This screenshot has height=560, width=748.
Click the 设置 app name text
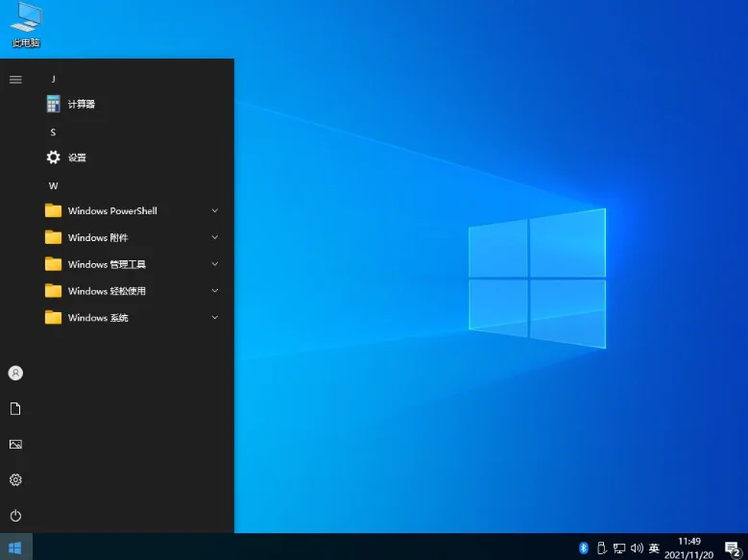(77, 158)
